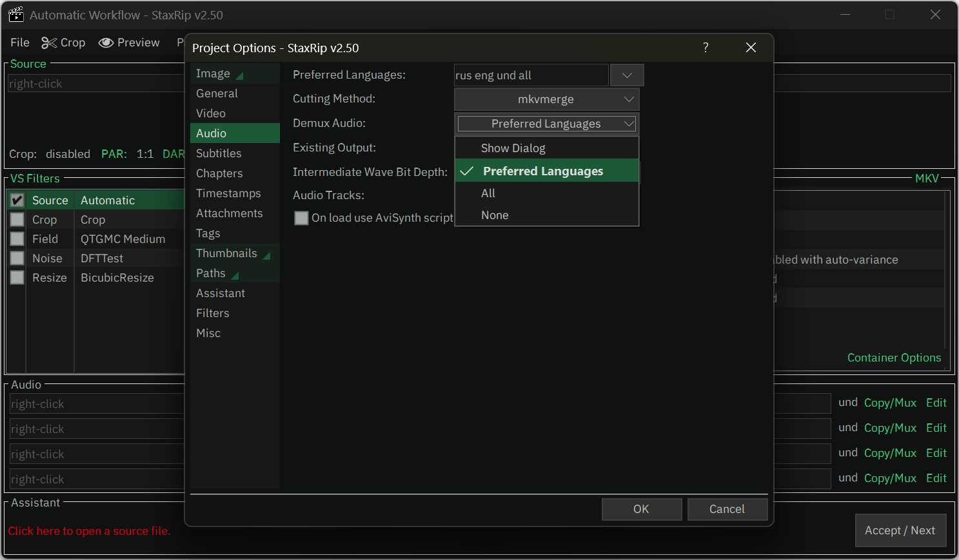This screenshot has width=959, height=560.
Task: Select Audio in options tree
Action: point(235,133)
